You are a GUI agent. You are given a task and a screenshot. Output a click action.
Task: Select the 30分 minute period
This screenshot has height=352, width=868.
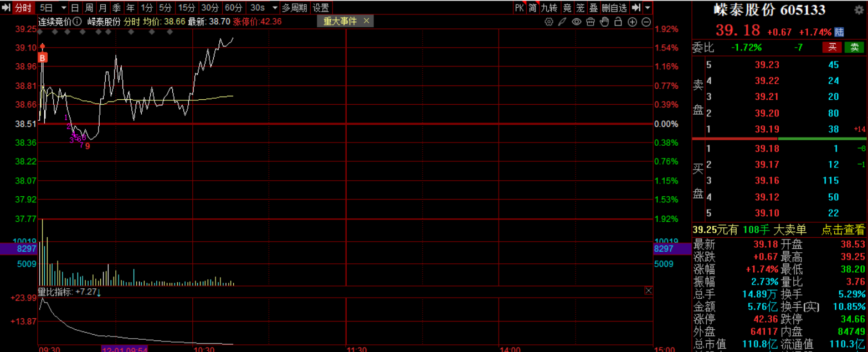coord(210,8)
